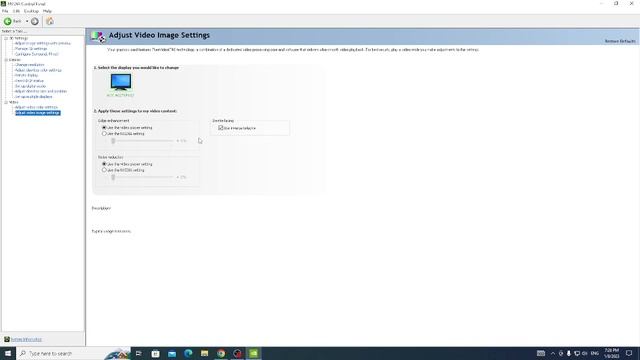Open the Edit menu

pos(16,11)
